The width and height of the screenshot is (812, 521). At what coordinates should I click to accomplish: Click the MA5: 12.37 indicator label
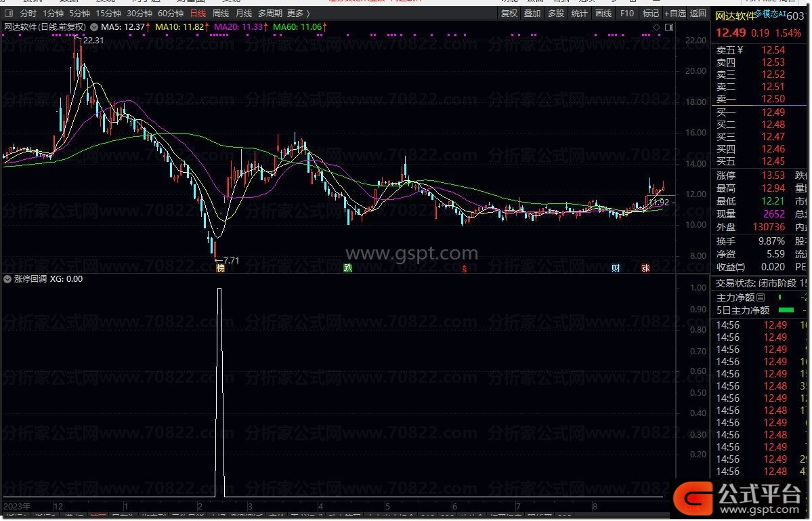tap(123, 27)
